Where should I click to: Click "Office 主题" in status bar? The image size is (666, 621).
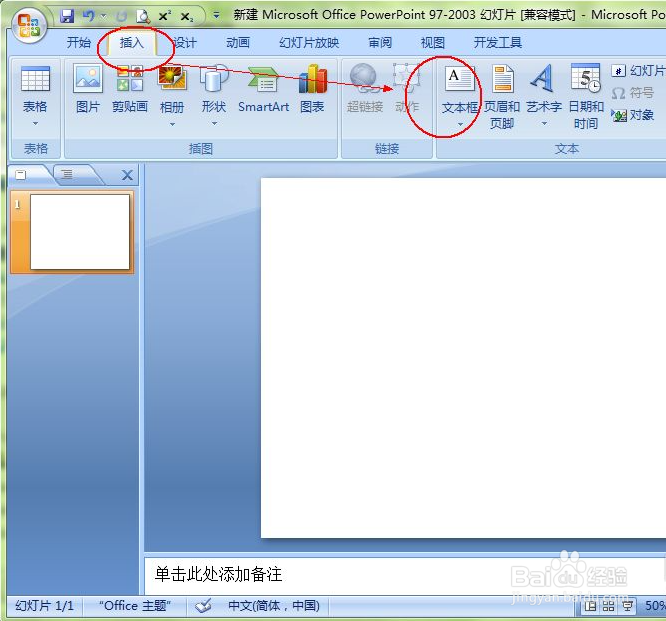click(x=135, y=606)
